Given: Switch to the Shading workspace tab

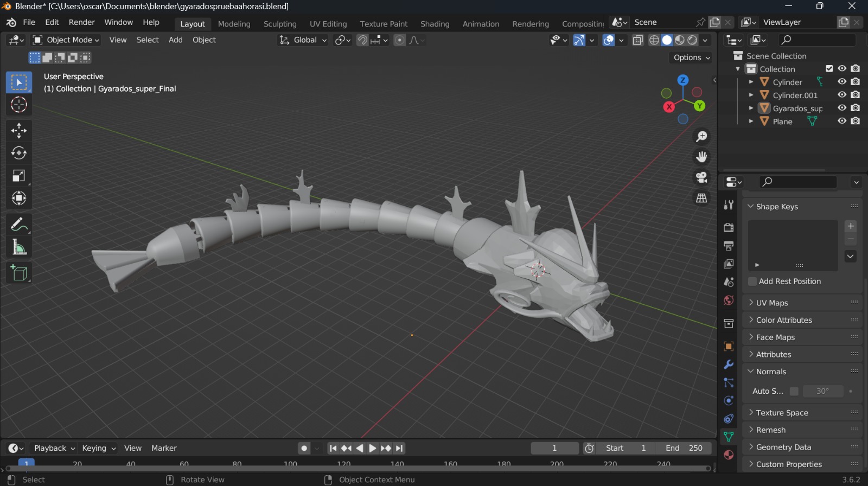Looking at the screenshot, I should (435, 24).
